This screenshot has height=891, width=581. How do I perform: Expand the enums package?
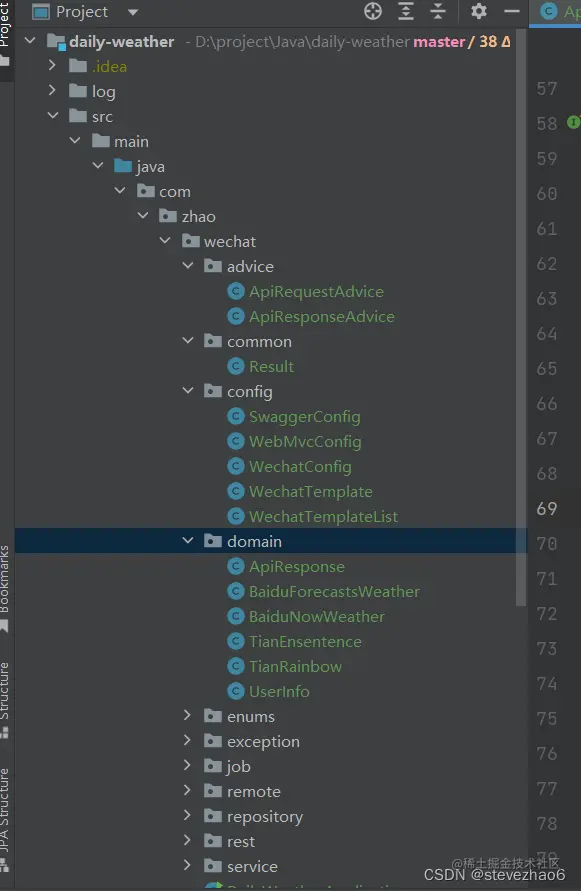187,715
